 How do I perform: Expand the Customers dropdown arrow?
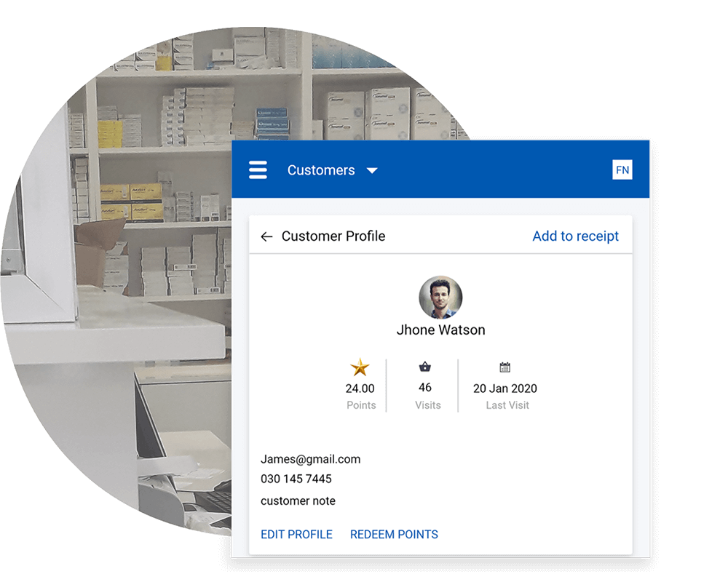pyautogui.click(x=372, y=171)
